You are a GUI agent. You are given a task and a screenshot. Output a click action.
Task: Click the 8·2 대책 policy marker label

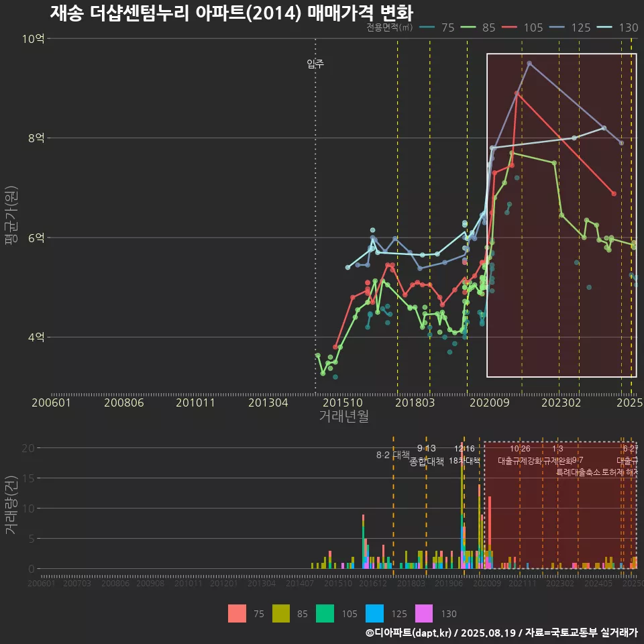(x=393, y=455)
